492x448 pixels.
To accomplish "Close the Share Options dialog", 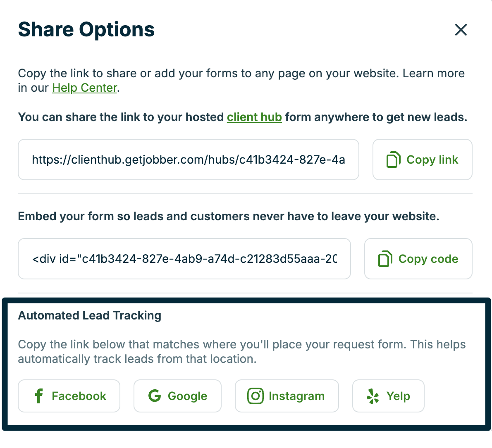I will (461, 30).
